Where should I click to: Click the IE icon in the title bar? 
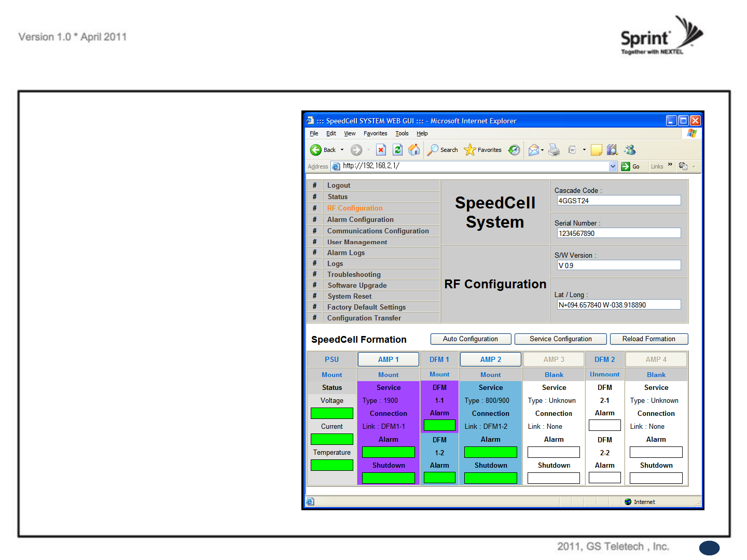[x=310, y=120]
